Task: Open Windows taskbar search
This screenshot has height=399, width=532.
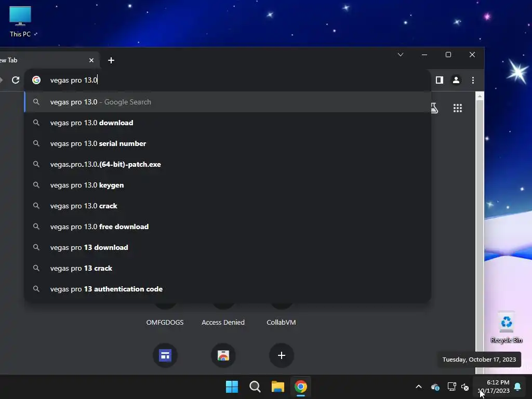Action: 255,387
